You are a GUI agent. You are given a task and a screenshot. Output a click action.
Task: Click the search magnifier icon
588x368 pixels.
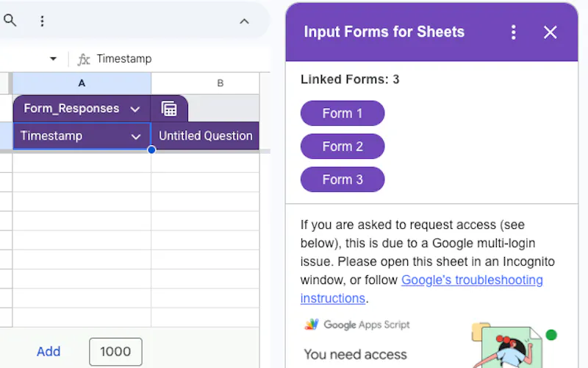tap(10, 21)
